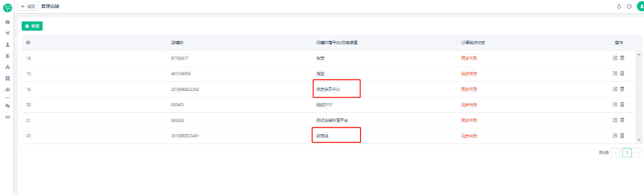Delete the 微商城 store entry
The width and height of the screenshot is (644, 195).
[622, 135]
